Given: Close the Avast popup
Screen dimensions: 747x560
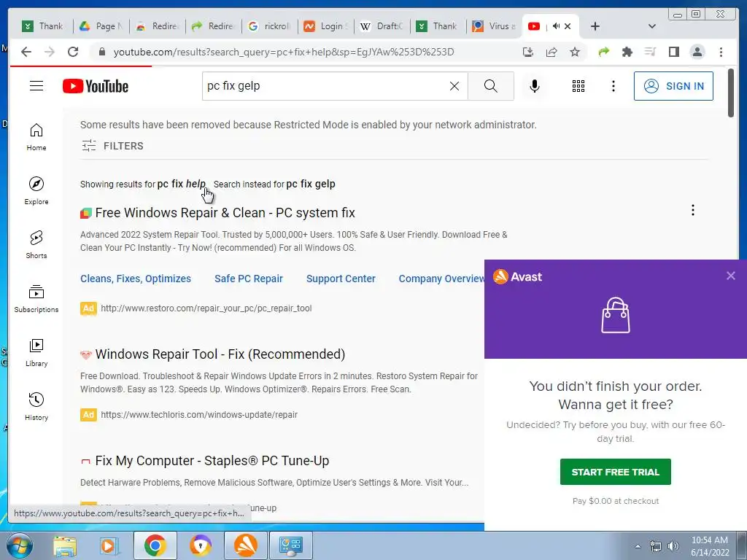Looking at the screenshot, I should coord(730,276).
